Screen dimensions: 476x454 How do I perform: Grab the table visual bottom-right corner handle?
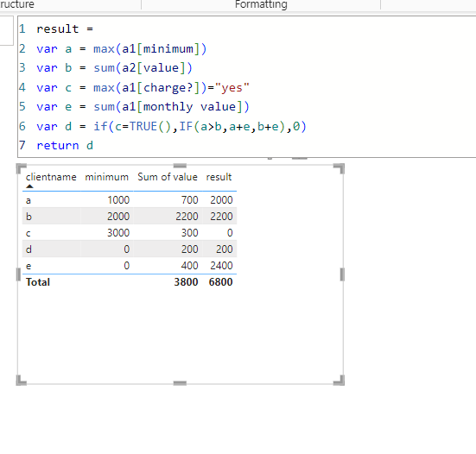tap(340, 381)
